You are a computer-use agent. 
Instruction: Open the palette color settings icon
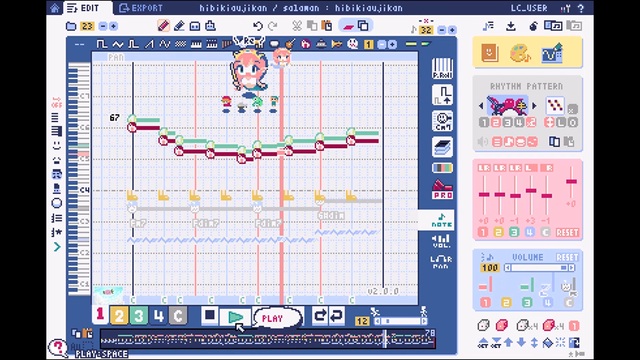(x=520, y=53)
